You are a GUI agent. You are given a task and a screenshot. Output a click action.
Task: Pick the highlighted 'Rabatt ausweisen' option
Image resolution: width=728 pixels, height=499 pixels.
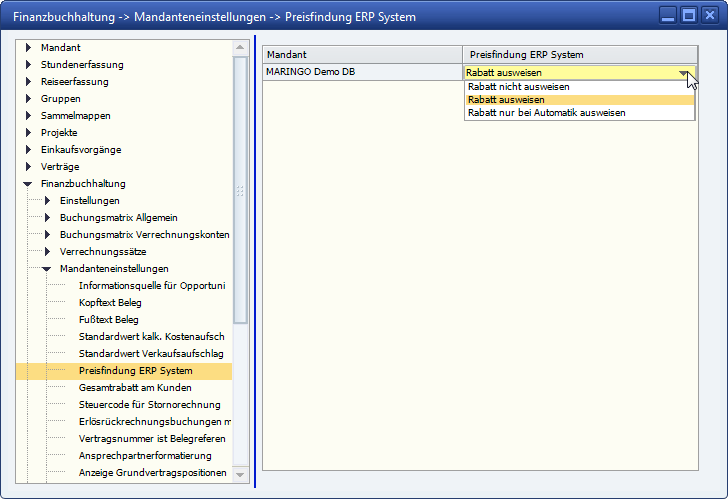(506, 100)
